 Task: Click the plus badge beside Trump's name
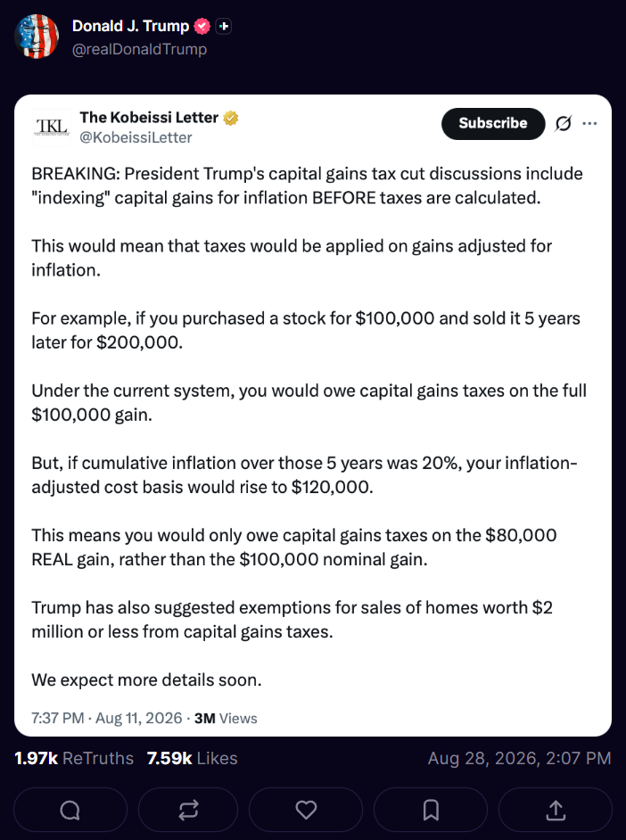[x=223, y=26]
